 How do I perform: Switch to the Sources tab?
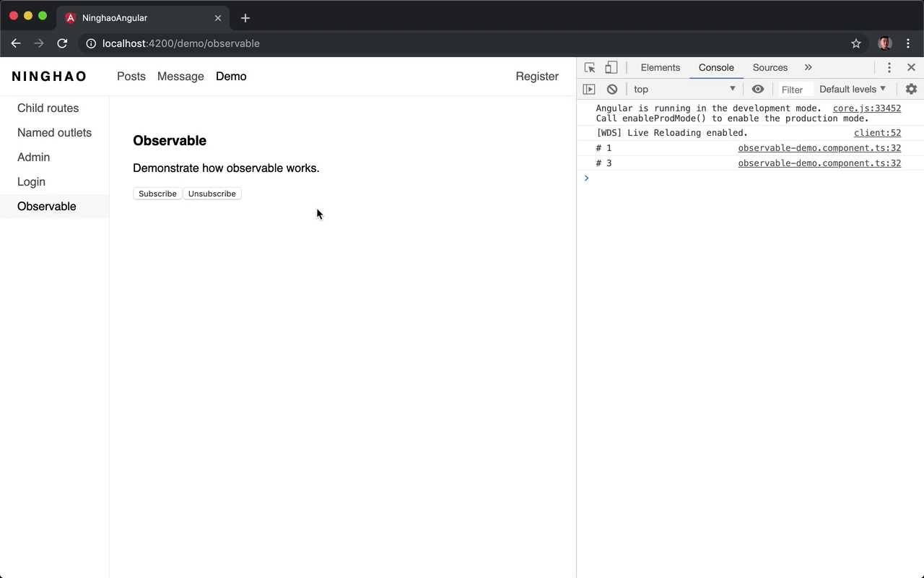770,67
